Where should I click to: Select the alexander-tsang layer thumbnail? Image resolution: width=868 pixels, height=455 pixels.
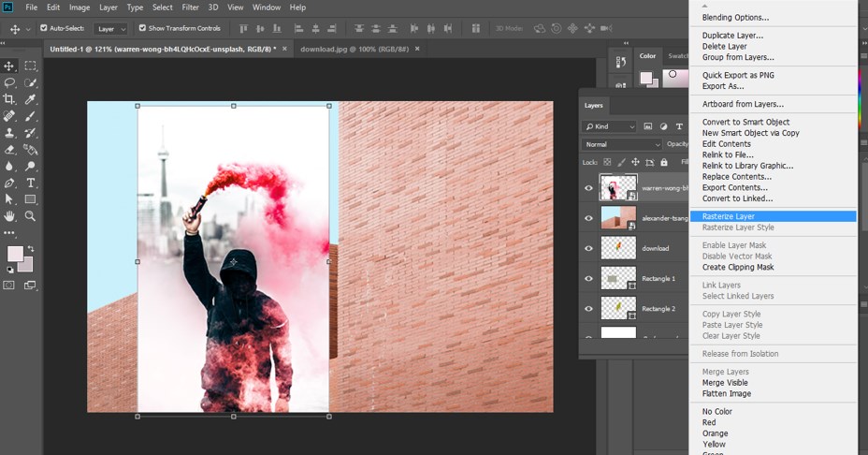(618, 218)
